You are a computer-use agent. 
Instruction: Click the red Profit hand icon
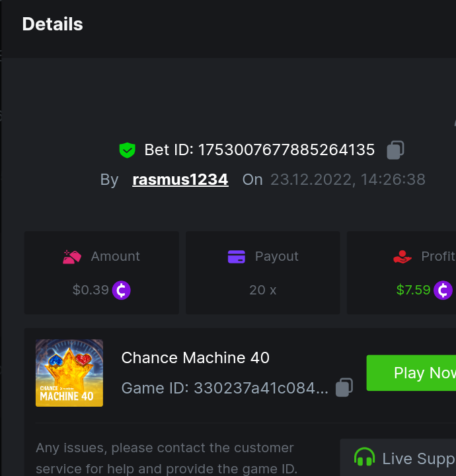[x=402, y=257]
